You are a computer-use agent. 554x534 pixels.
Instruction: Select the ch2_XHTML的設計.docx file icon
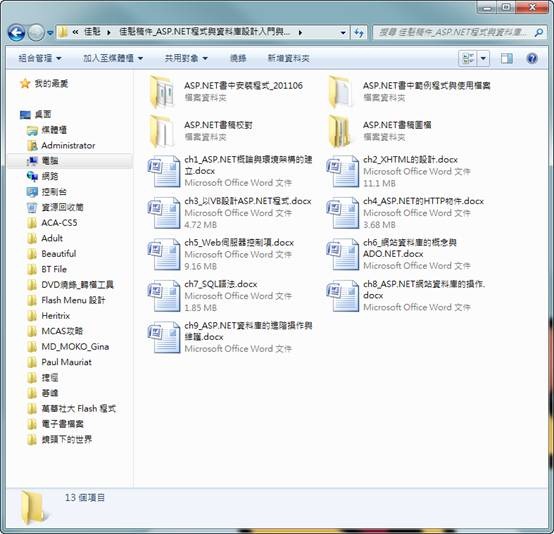(x=342, y=171)
